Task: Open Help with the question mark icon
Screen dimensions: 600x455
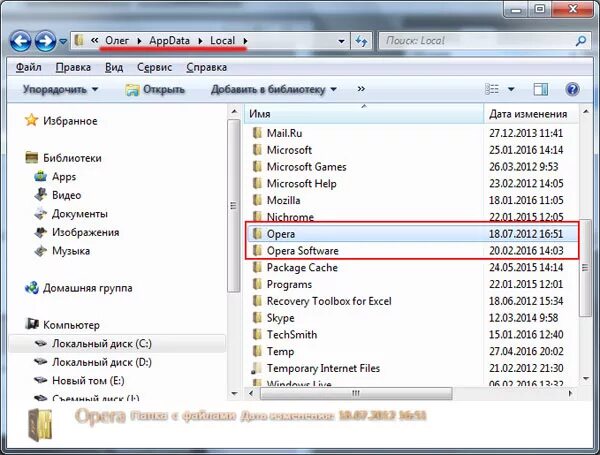Action: pos(572,90)
